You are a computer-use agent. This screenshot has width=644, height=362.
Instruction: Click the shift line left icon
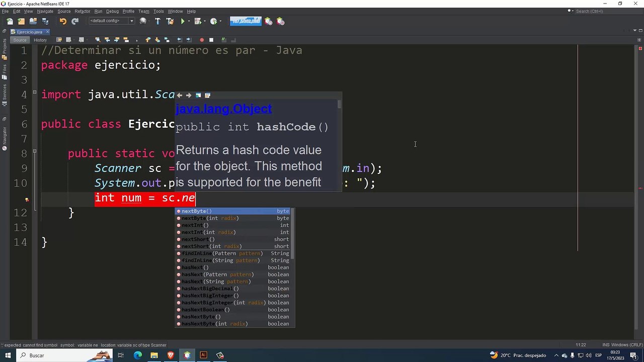180,40
